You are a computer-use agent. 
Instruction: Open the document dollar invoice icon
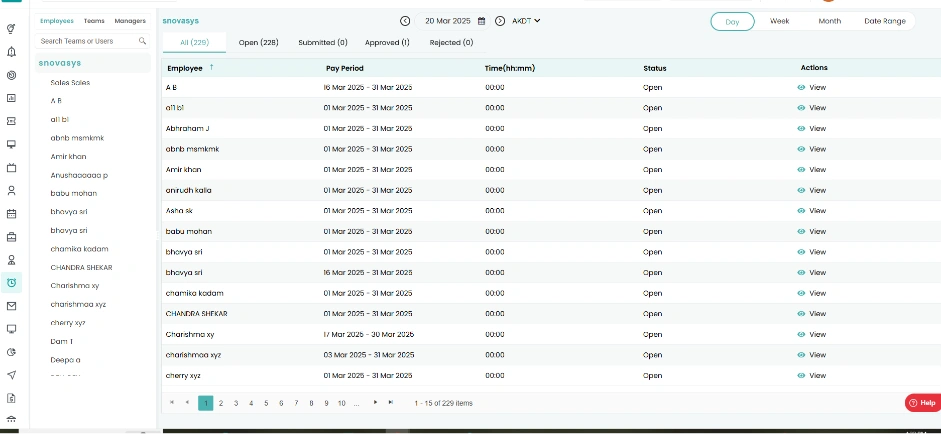11,398
